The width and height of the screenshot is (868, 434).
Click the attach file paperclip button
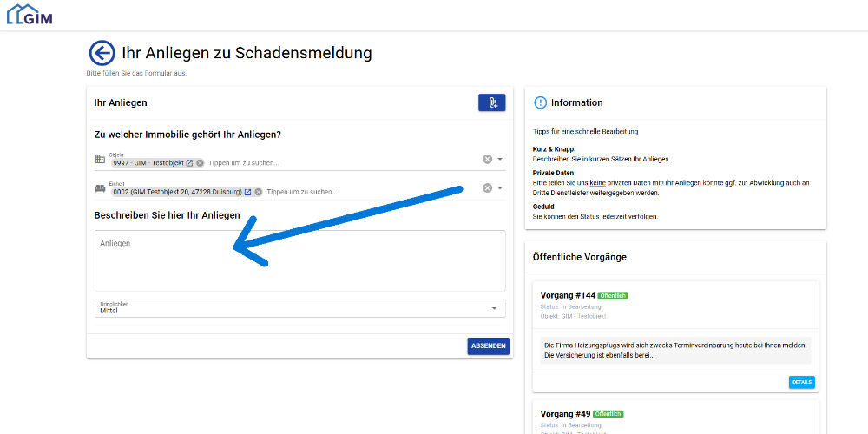tap(491, 102)
